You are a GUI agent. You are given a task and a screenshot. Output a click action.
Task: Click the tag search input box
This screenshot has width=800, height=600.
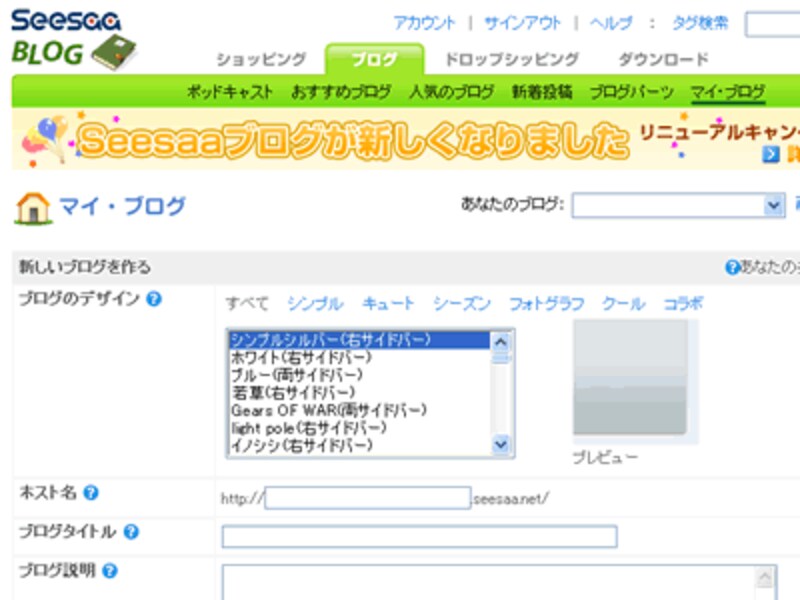[x=772, y=24]
